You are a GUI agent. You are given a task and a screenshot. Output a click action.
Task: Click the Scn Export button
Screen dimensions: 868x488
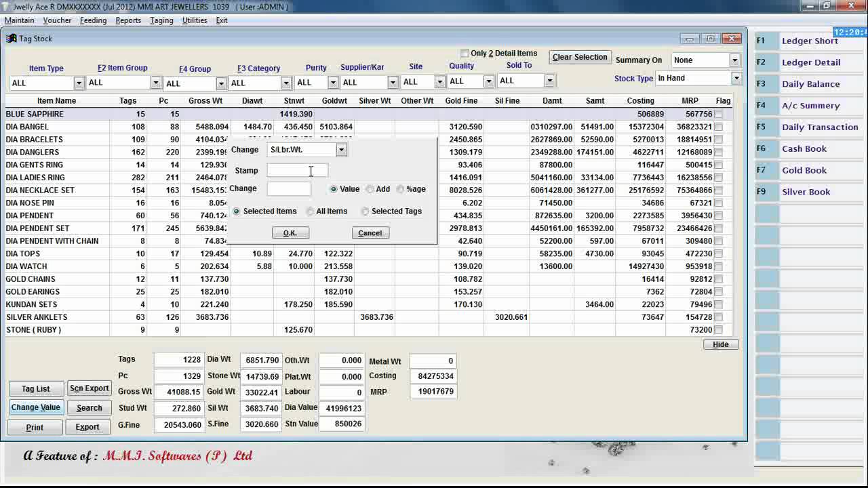pyautogui.click(x=89, y=389)
